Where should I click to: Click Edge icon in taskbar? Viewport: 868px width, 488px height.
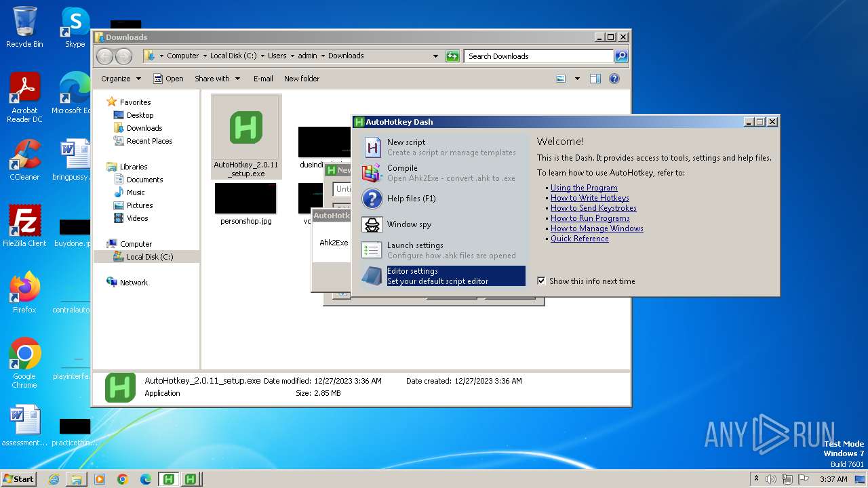click(x=146, y=479)
